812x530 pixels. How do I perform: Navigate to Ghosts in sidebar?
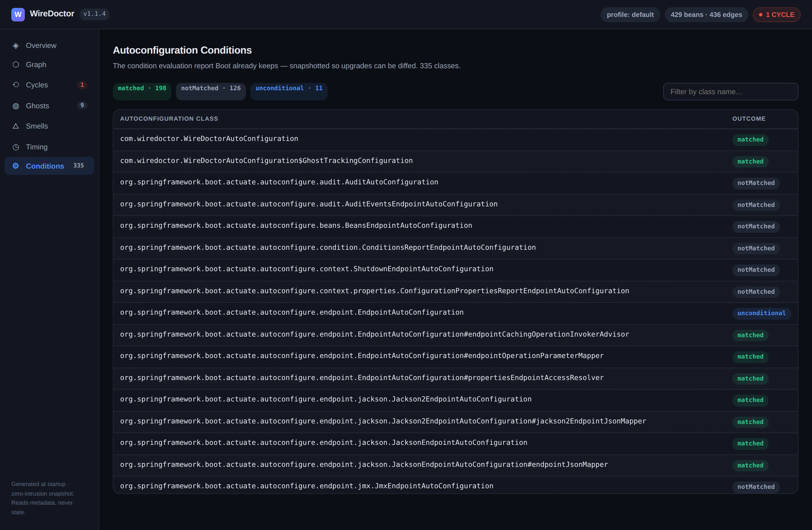coord(49,106)
